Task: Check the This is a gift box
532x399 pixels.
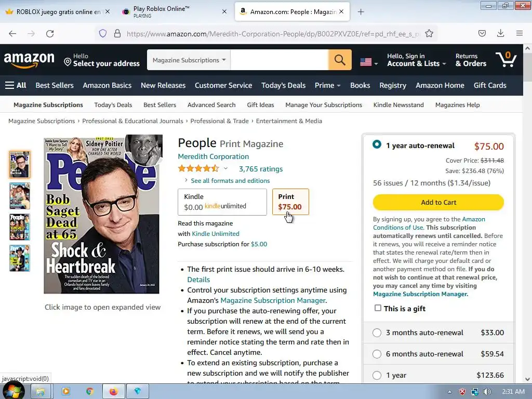Action: [x=378, y=308]
